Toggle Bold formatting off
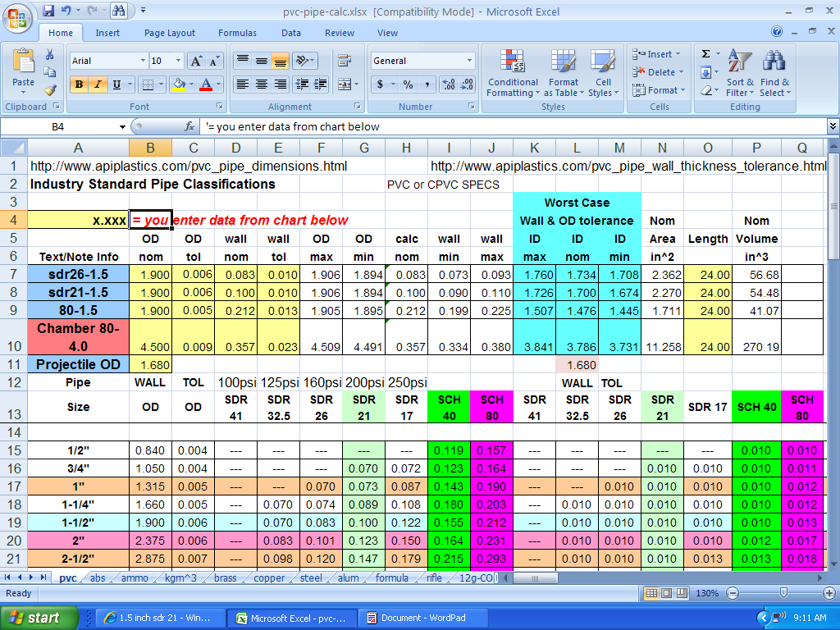This screenshot has height=630, width=840. point(80,84)
